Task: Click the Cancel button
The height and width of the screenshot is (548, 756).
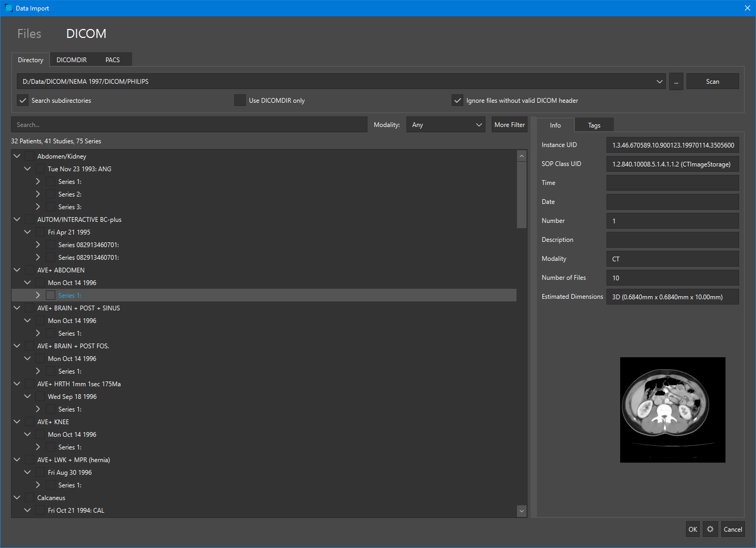Action: [733, 529]
